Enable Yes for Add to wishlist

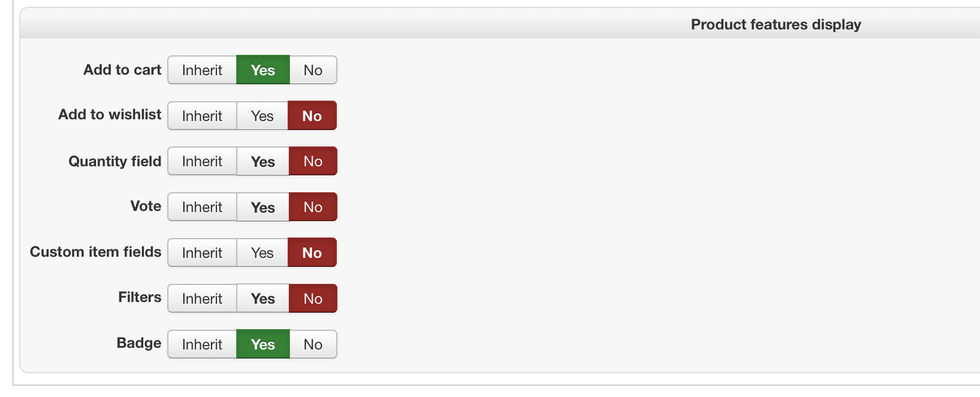point(262,116)
